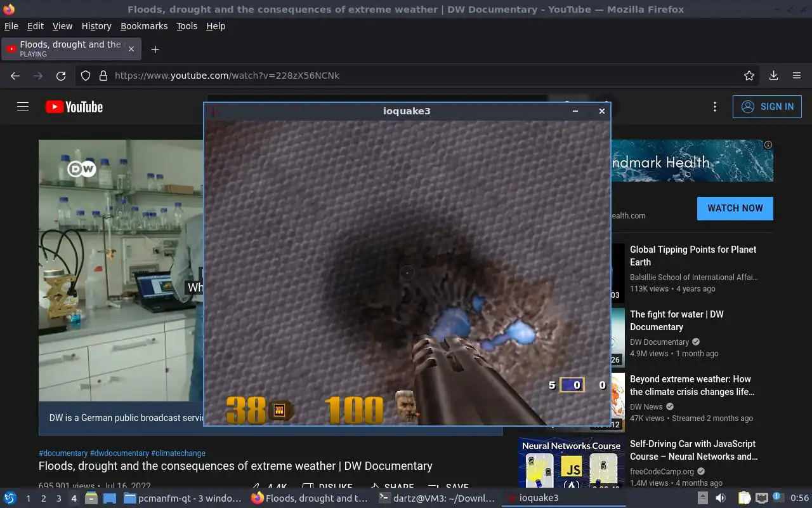Image resolution: width=812 pixels, height=508 pixels.
Task: Click the SIGN IN button
Action: (x=767, y=107)
